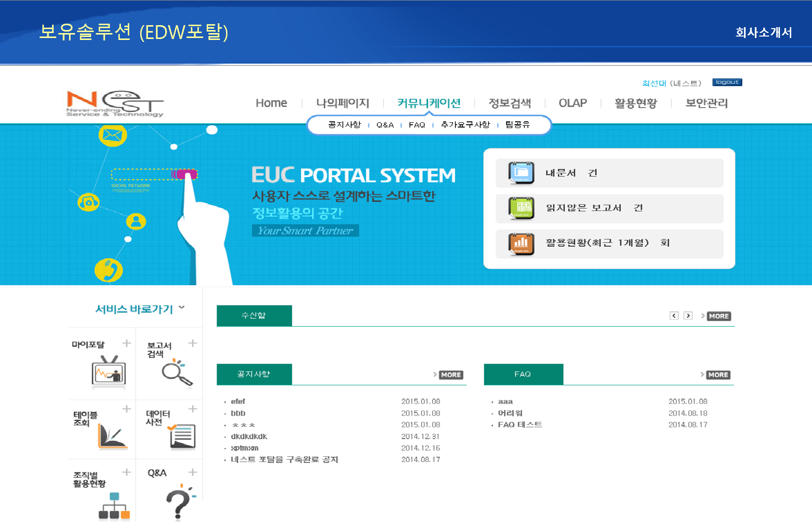This screenshot has height=523, width=812.
Task: Switch to the OLAP menu
Action: coord(572,103)
